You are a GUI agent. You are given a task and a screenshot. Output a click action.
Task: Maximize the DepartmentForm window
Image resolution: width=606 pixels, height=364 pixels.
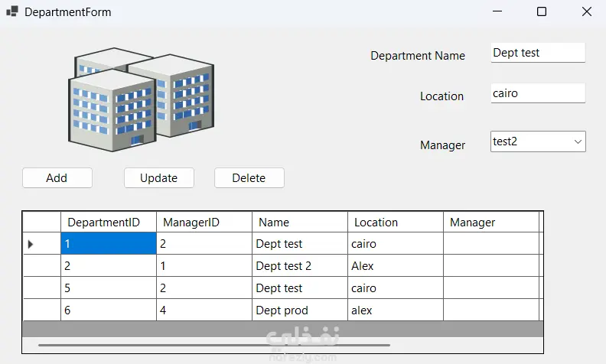pyautogui.click(x=542, y=12)
